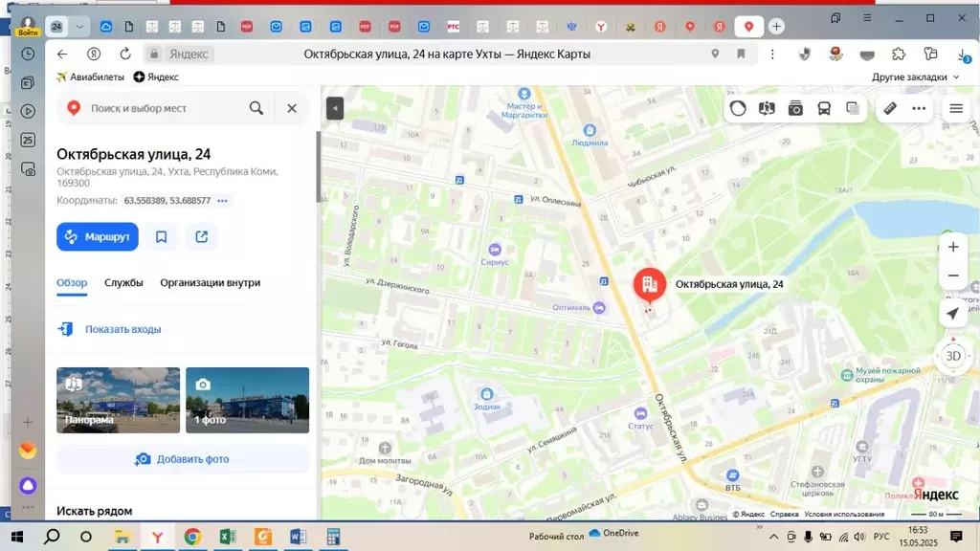Select the Оптималь place icon on map
980x551 pixels.
[x=599, y=307]
